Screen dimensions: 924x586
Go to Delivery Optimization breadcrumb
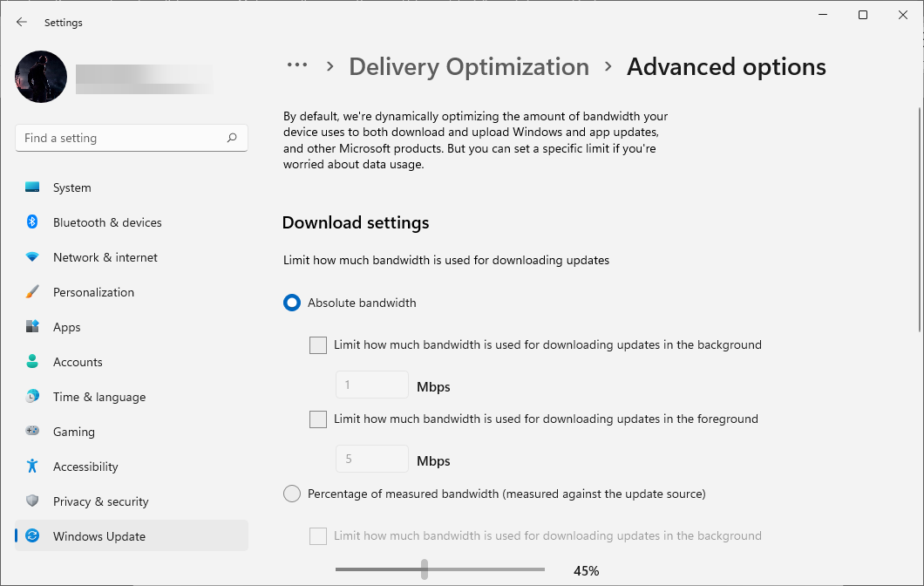click(469, 66)
